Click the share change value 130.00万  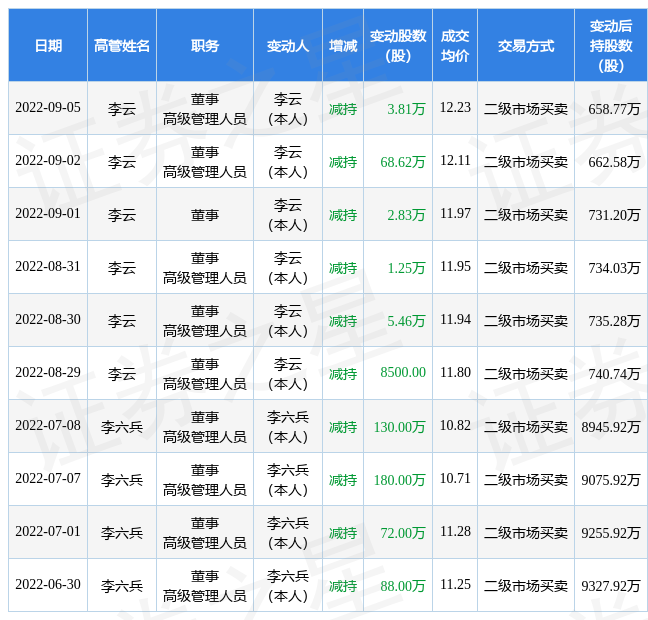click(400, 427)
